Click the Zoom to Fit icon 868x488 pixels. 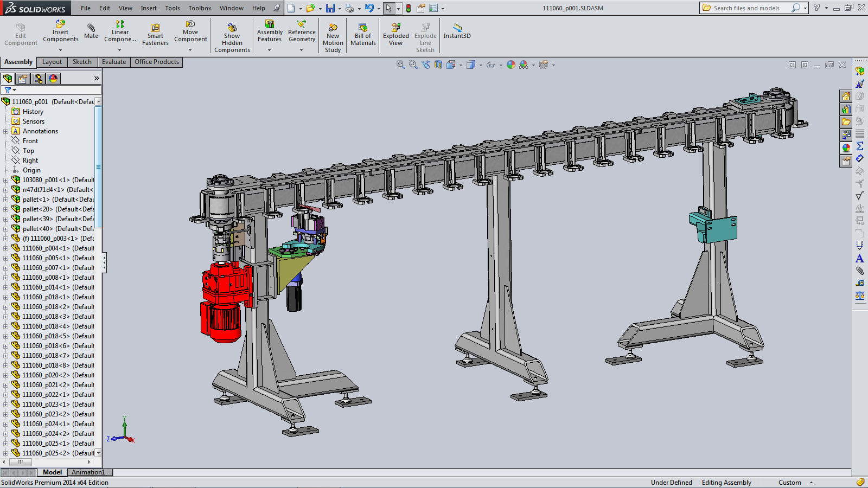[400, 65]
